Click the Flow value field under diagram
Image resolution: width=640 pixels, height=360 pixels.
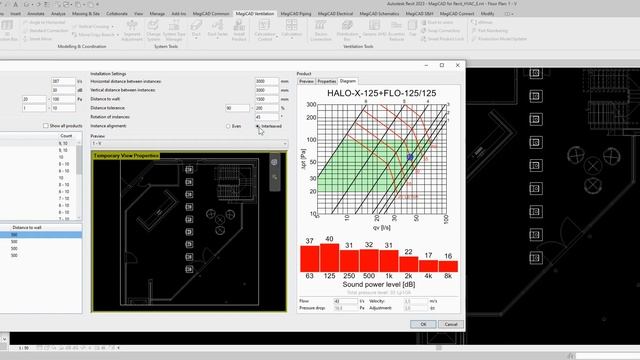pyautogui.click(x=345, y=301)
